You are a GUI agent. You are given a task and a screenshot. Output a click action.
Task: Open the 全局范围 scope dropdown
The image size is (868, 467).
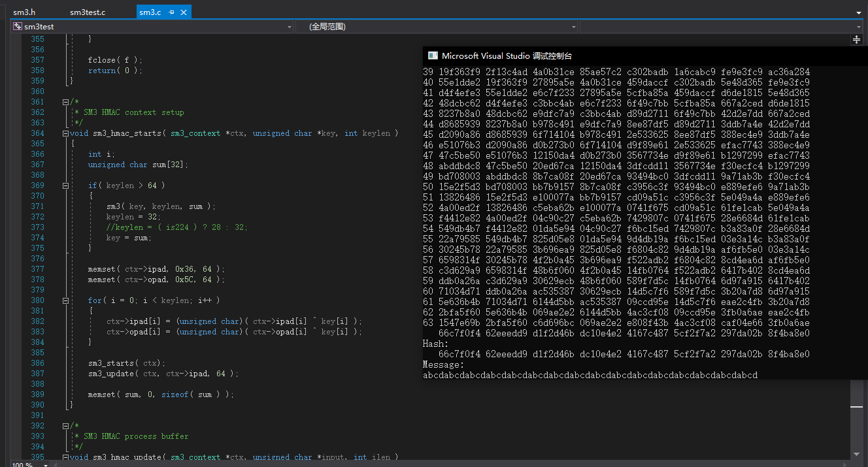pyautogui.click(x=574, y=27)
